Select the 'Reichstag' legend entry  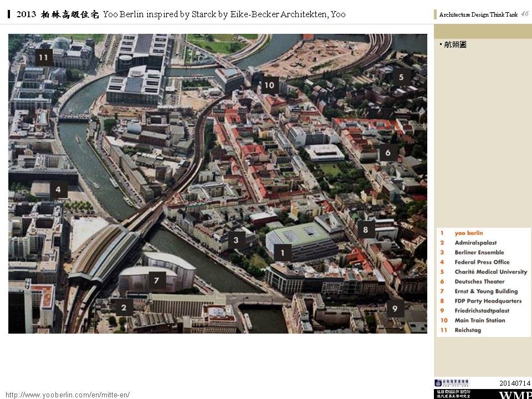[x=468, y=330]
